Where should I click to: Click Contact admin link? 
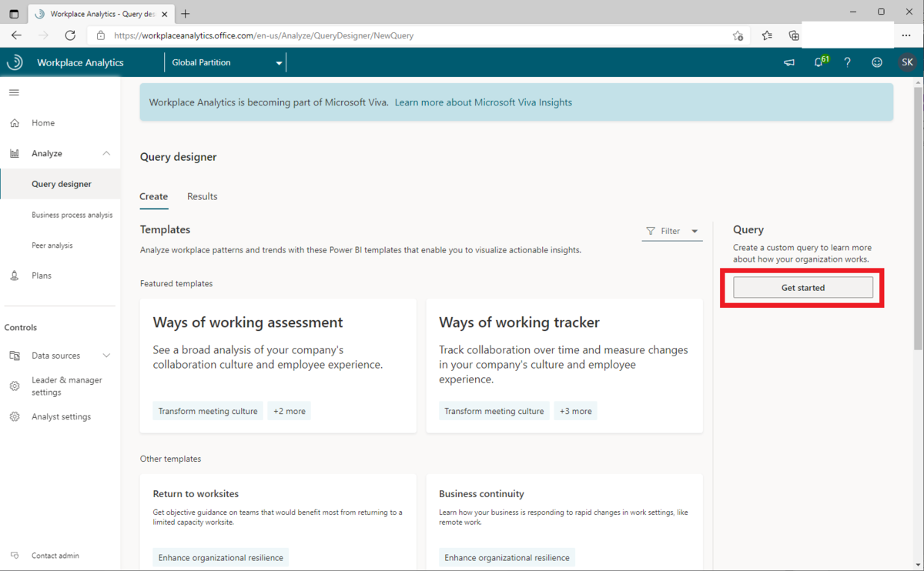point(55,556)
